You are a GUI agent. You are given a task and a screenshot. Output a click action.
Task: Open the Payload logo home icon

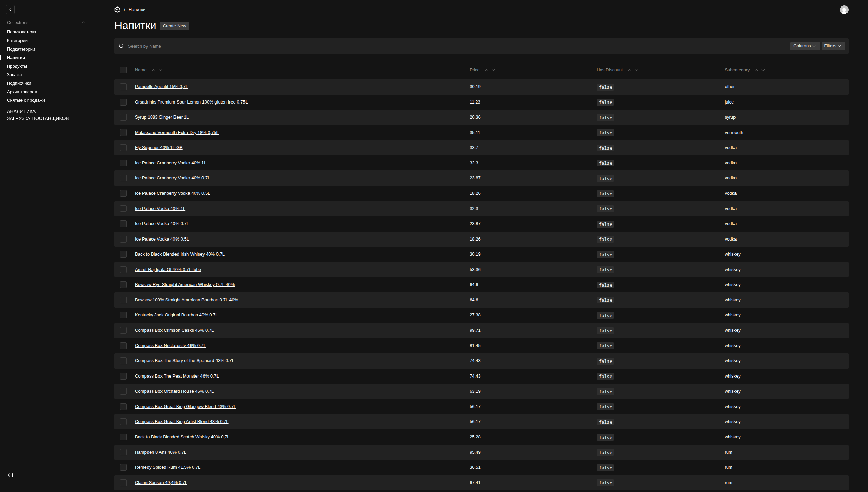click(117, 10)
